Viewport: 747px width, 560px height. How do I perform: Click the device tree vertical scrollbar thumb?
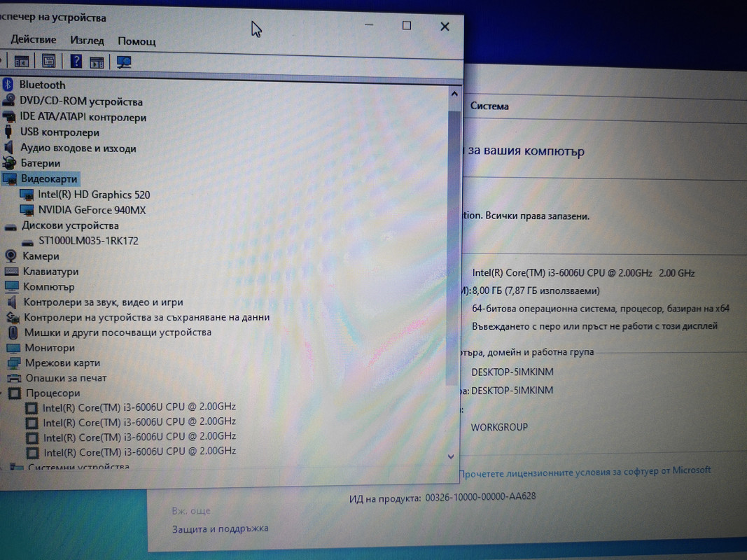pyautogui.click(x=452, y=248)
